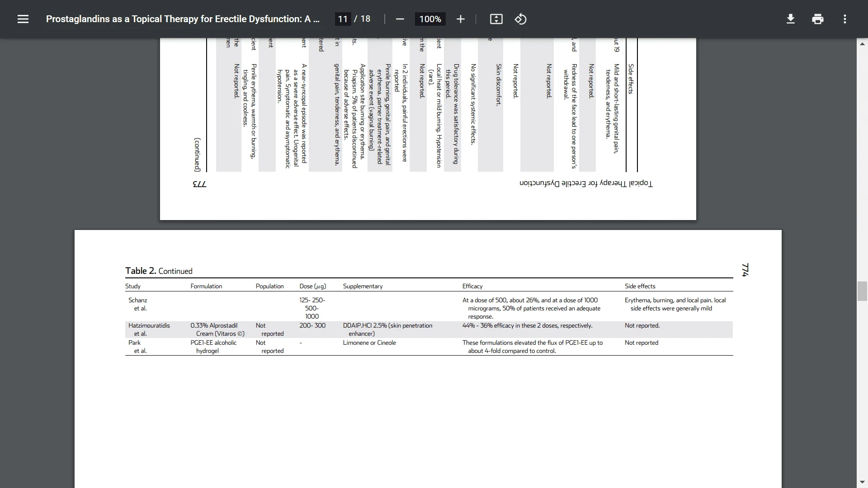
Task: Click the 'Study' column header
Action: [133, 286]
